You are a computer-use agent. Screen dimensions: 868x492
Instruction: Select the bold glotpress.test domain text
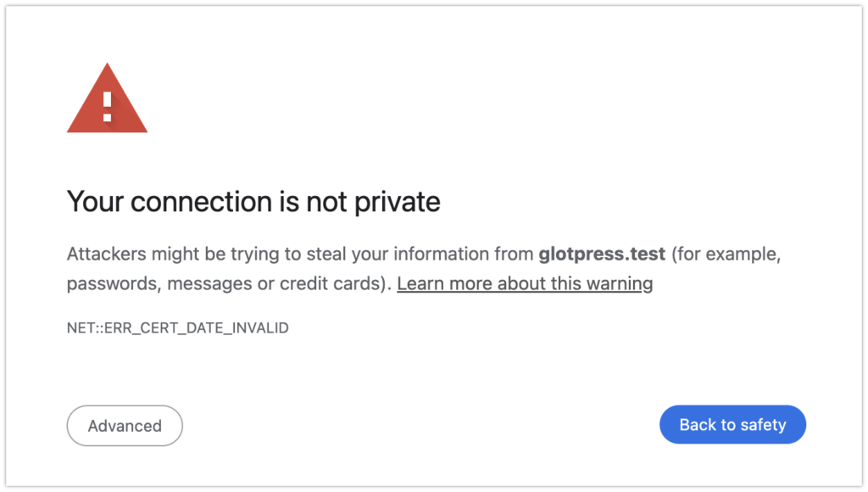601,254
